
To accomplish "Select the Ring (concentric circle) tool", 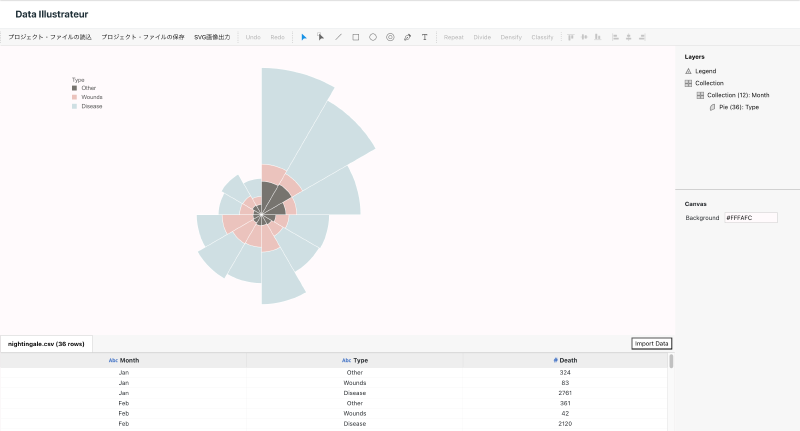I will (x=390, y=37).
